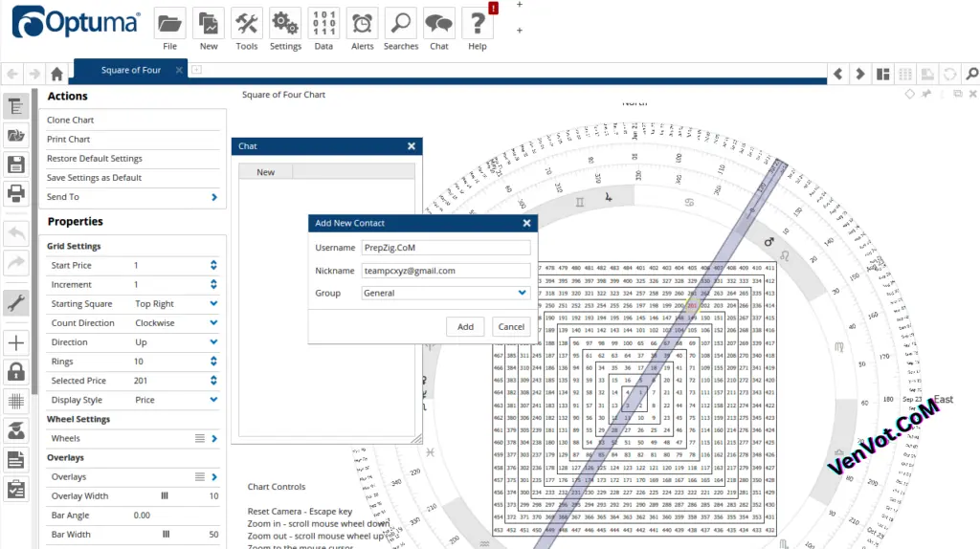Open the Help question mark icon
980x549 pixels.
(x=478, y=24)
